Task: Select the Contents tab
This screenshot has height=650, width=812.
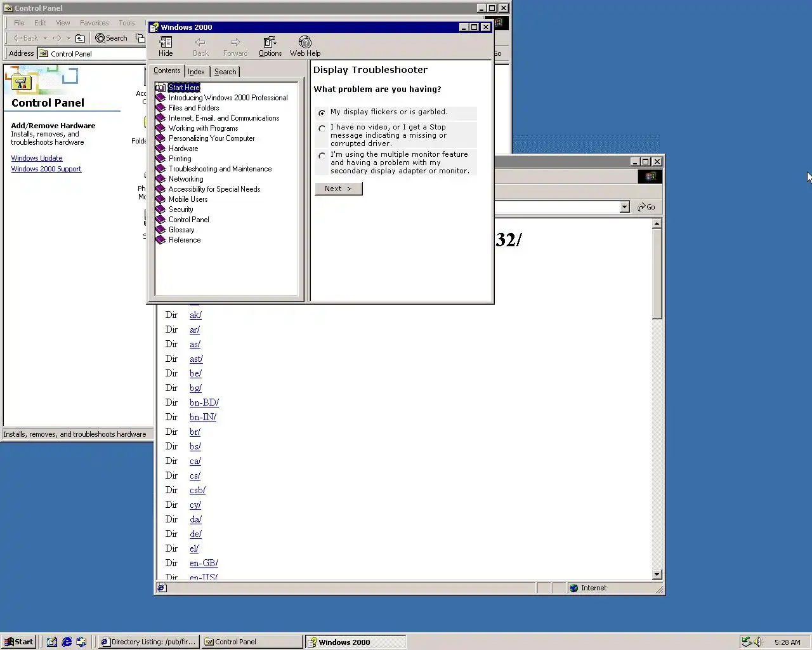Action: pyautogui.click(x=167, y=70)
